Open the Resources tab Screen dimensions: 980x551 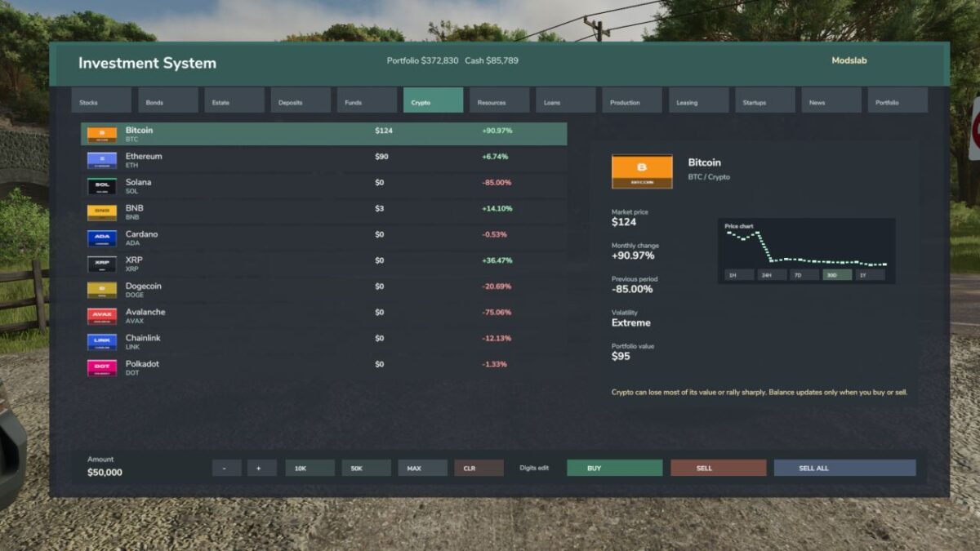point(499,100)
